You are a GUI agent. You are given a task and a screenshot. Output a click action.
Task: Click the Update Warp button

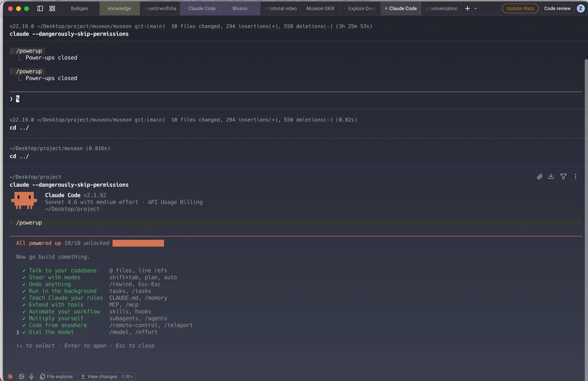(x=520, y=8)
